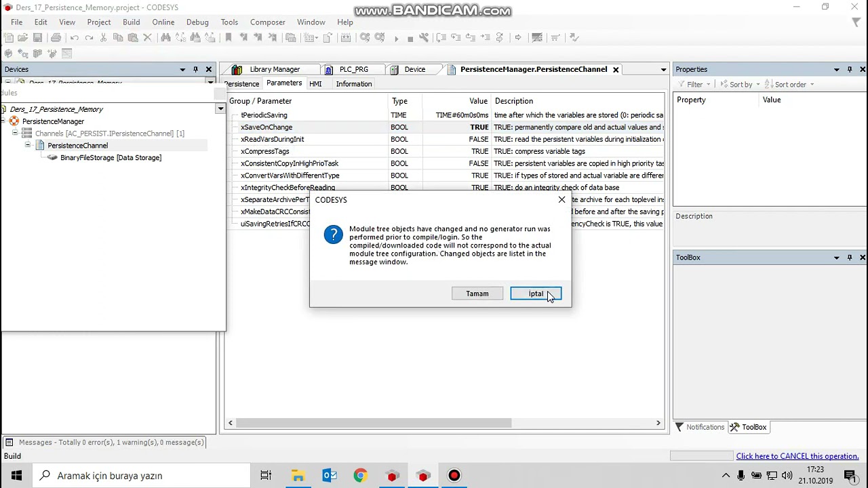
Task: Close the CODESYS dialog with X
Action: (561, 200)
